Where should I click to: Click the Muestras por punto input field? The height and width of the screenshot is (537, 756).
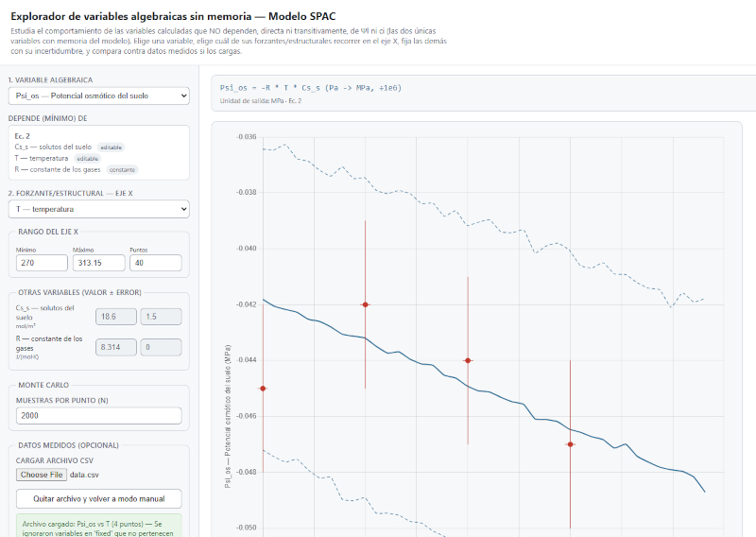(99, 415)
